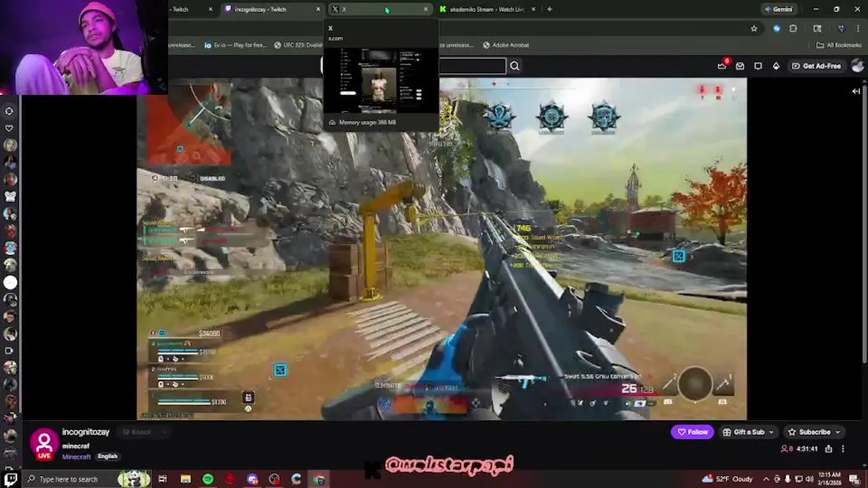Open the All Bookmarks folder
Image resolution: width=868 pixels, height=488 pixels.
click(x=840, y=45)
